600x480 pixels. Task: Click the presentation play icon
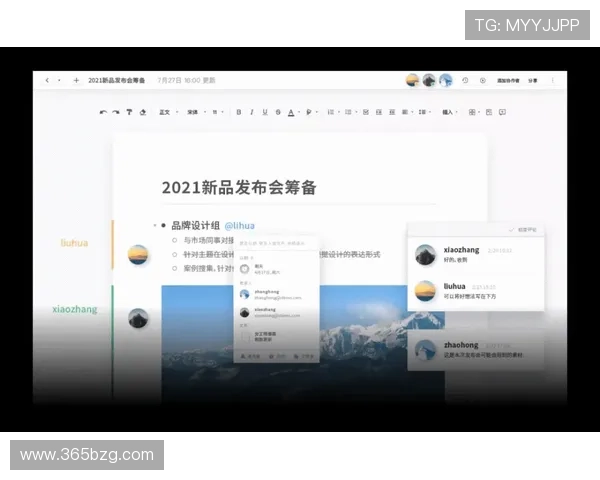(483, 80)
